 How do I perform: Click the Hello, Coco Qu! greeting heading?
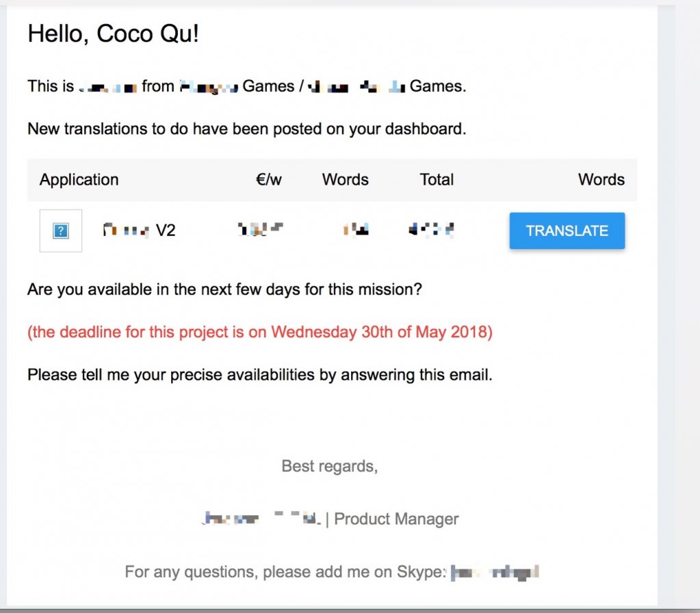click(x=114, y=34)
